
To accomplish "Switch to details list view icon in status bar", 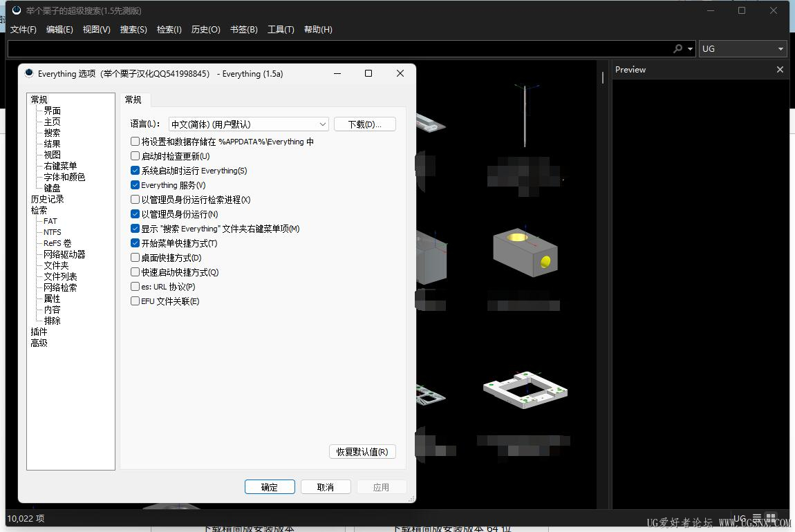I will click(757, 517).
